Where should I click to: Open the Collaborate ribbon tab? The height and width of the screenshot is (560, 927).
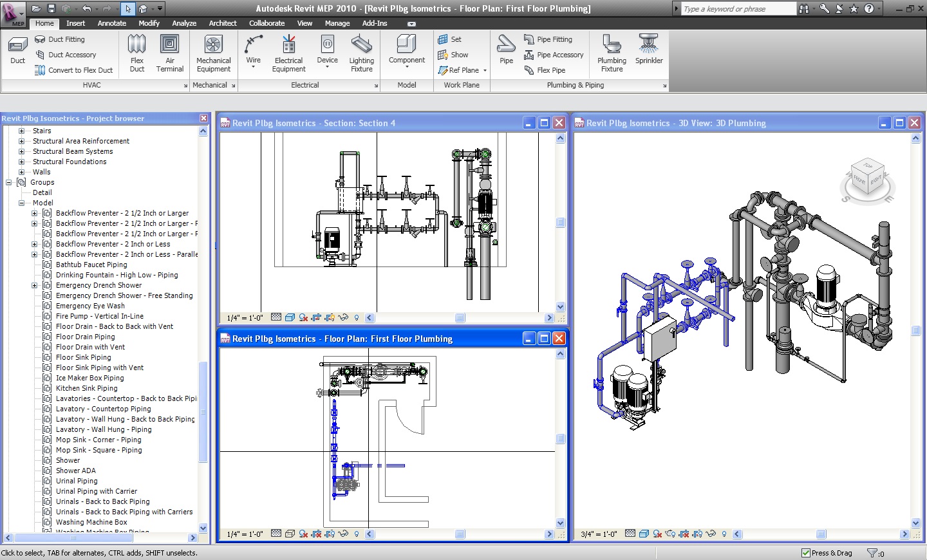pos(267,23)
